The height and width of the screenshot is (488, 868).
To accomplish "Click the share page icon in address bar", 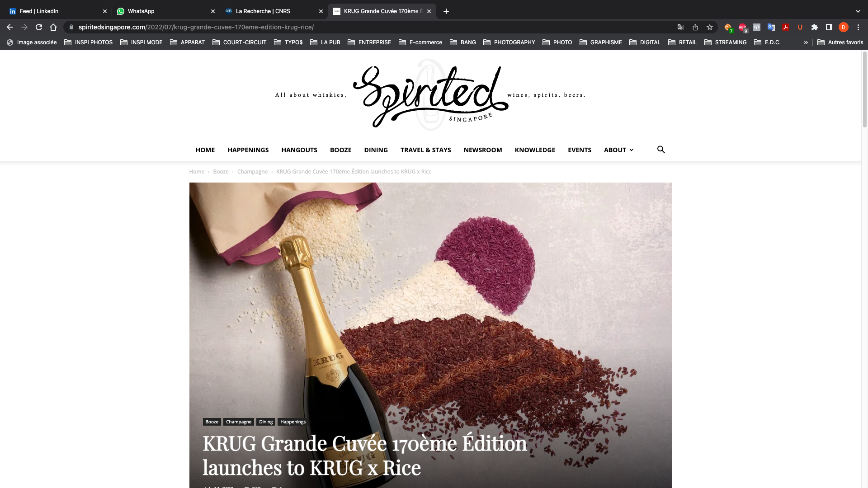I will click(695, 27).
